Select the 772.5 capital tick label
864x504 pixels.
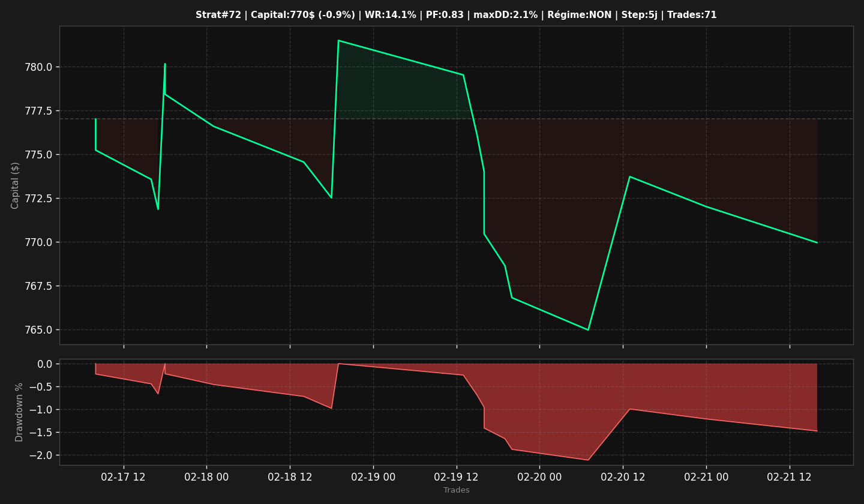click(x=39, y=199)
